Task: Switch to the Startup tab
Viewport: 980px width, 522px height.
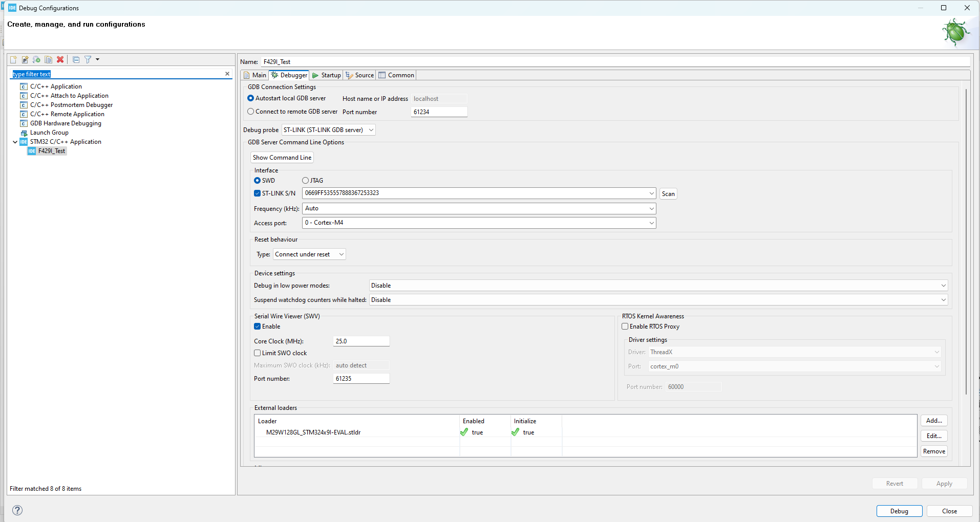Action: click(x=327, y=75)
